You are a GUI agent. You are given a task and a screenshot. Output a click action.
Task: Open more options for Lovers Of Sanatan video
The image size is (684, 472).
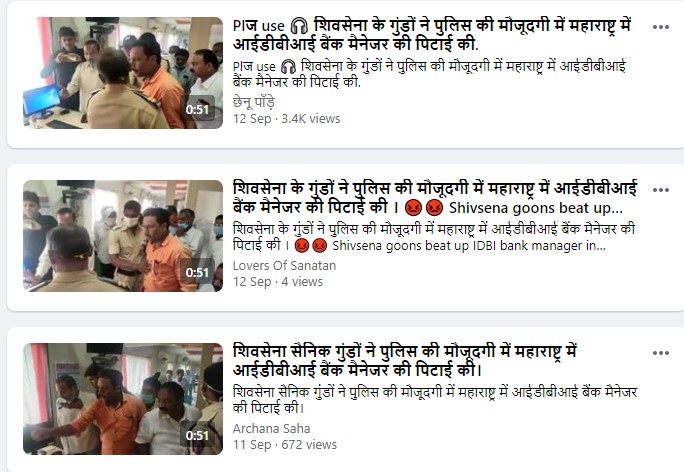660,190
